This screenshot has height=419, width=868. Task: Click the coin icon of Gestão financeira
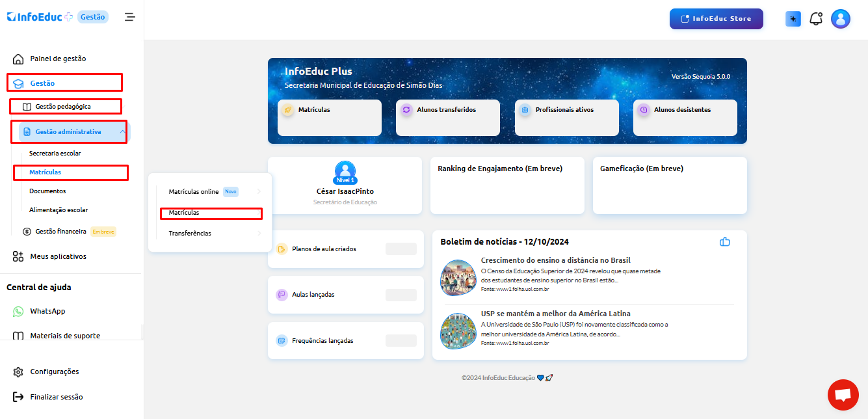27,232
